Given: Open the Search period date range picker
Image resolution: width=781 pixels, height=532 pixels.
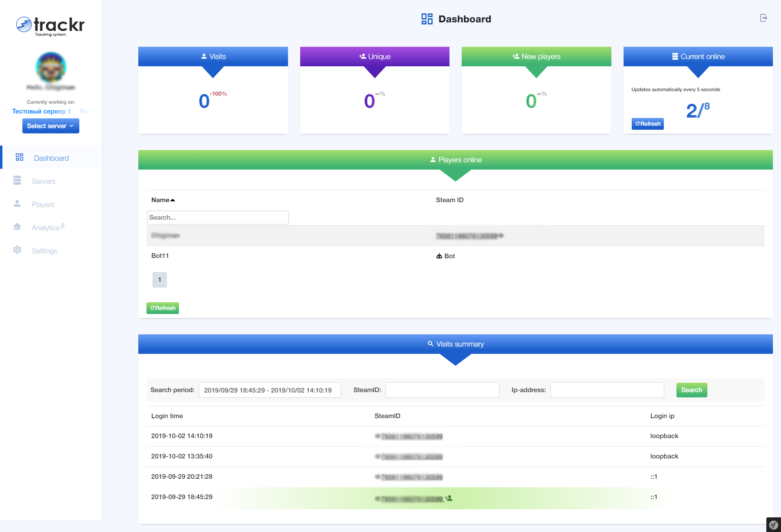Looking at the screenshot, I should (270, 390).
